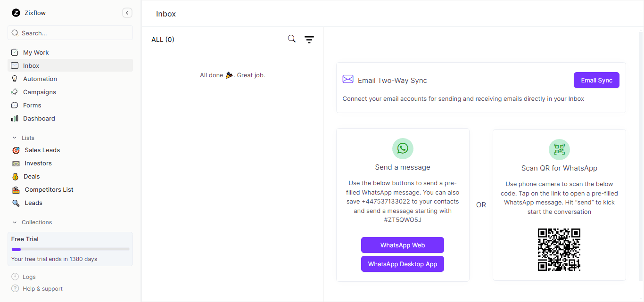This screenshot has width=644, height=302.
Task: Select the Dashboard bar-chart icon
Action: [16, 118]
